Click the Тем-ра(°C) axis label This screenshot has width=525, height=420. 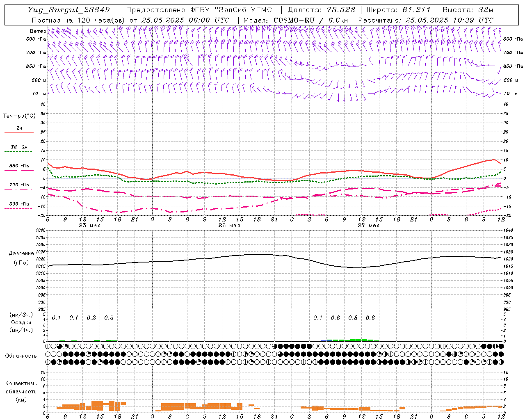pyautogui.click(x=19, y=116)
